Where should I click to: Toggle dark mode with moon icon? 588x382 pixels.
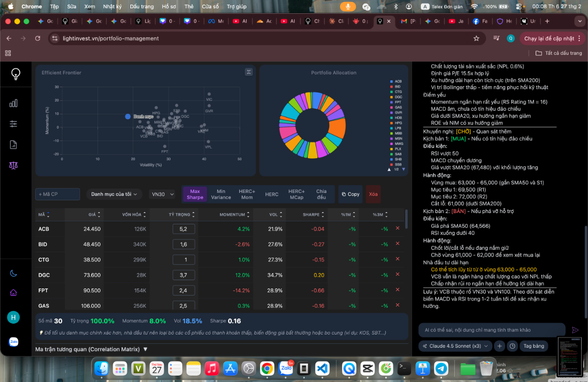pos(13,273)
